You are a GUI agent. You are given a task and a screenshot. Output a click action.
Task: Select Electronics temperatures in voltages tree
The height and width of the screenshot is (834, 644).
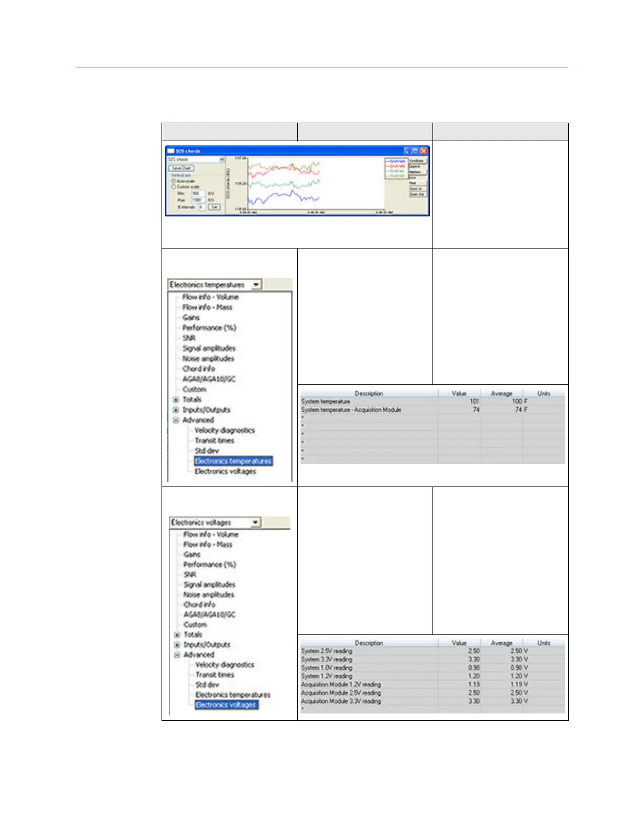pos(233,695)
